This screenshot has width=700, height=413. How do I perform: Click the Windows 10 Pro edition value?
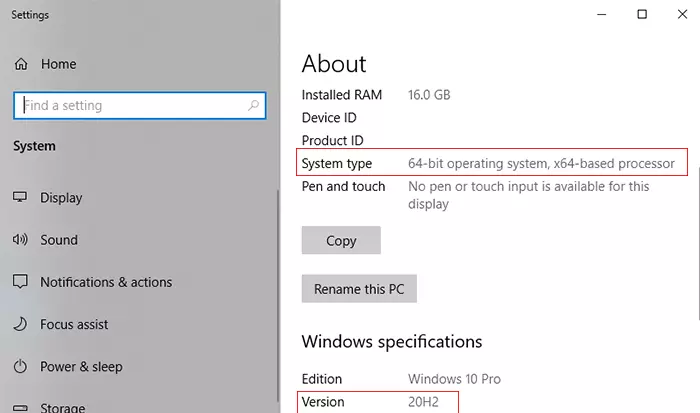pos(454,379)
